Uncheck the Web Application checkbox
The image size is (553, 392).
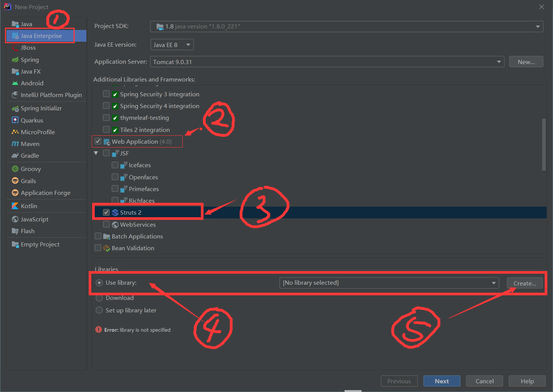[x=98, y=141]
